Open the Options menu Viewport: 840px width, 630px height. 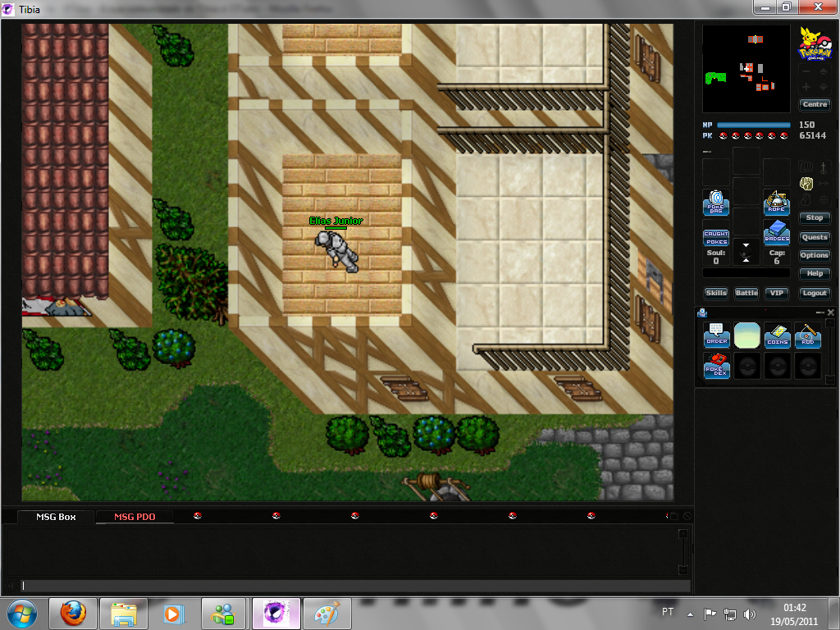[x=815, y=256]
